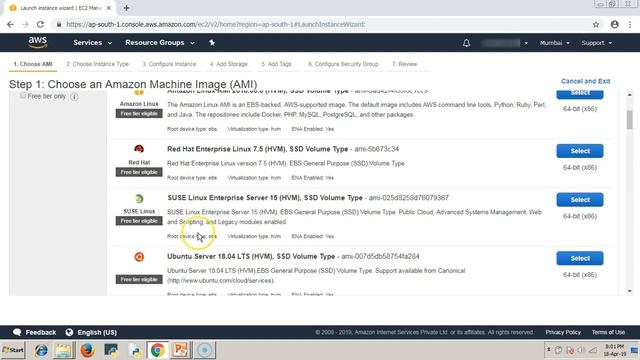Expand Resource Groups dropdown
This screenshot has height=360, width=640.
[x=160, y=42]
